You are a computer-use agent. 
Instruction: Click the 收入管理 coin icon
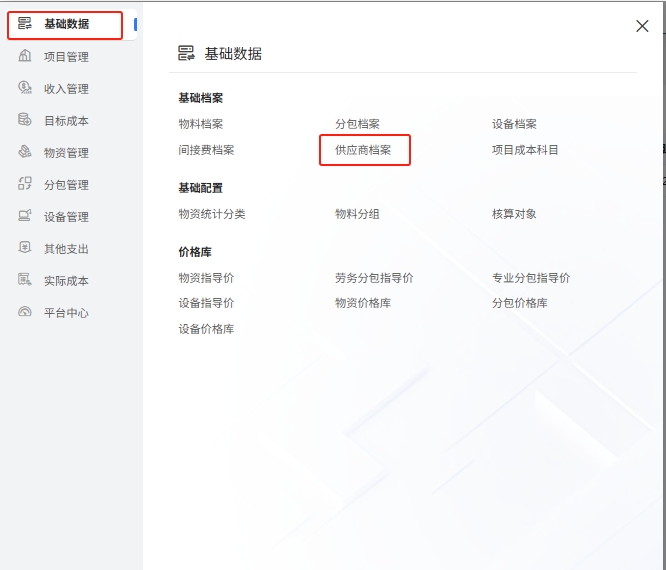click(x=25, y=88)
